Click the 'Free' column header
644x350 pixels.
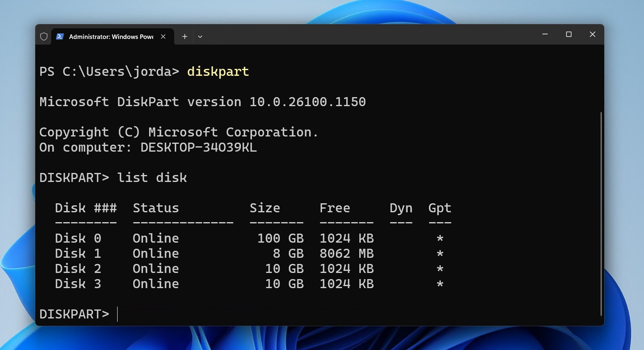(335, 208)
